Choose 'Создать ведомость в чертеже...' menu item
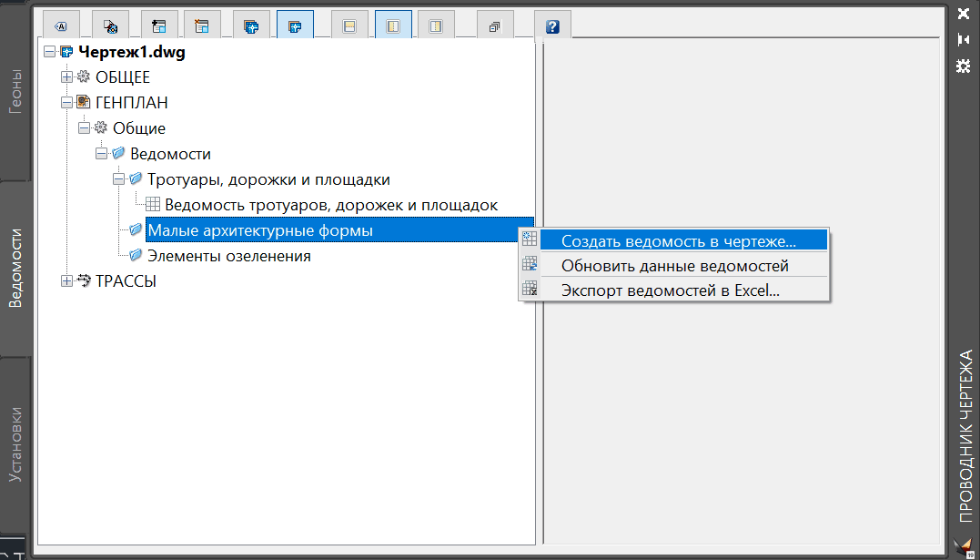Viewport: 980px width, 560px height. [x=678, y=241]
